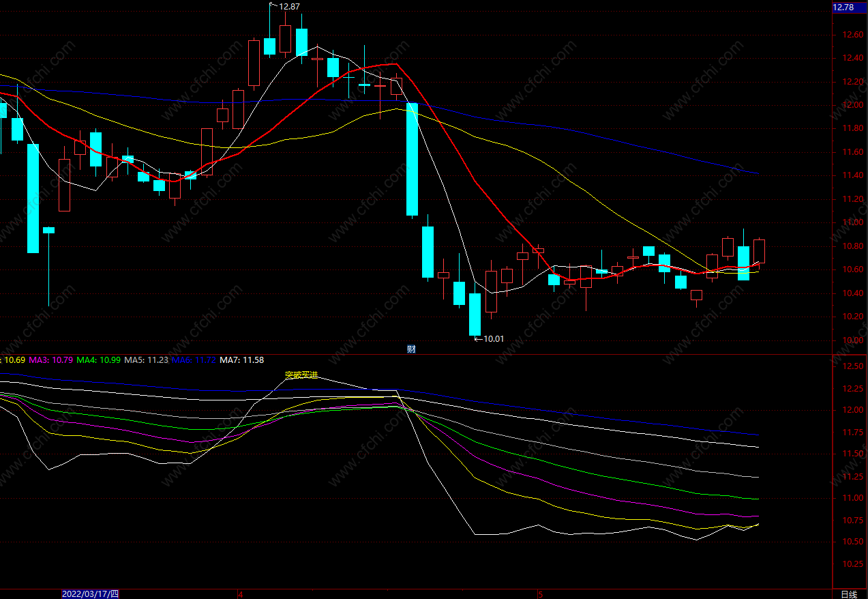The width and height of the screenshot is (868, 599).
Task: Click the 财 financial info marker
Action: (x=411, y=349)
